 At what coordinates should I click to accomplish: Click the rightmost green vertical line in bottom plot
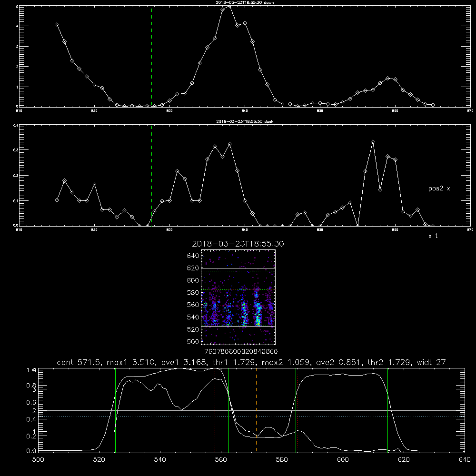(387, 410)
